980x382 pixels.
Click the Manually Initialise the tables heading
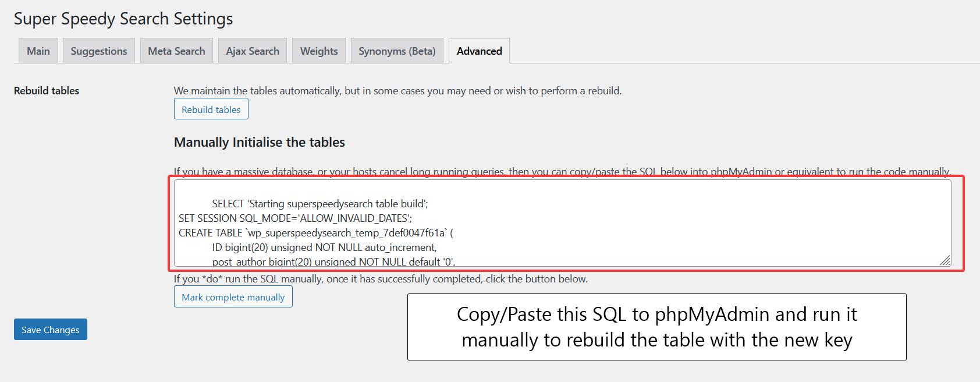pos(260,142)
